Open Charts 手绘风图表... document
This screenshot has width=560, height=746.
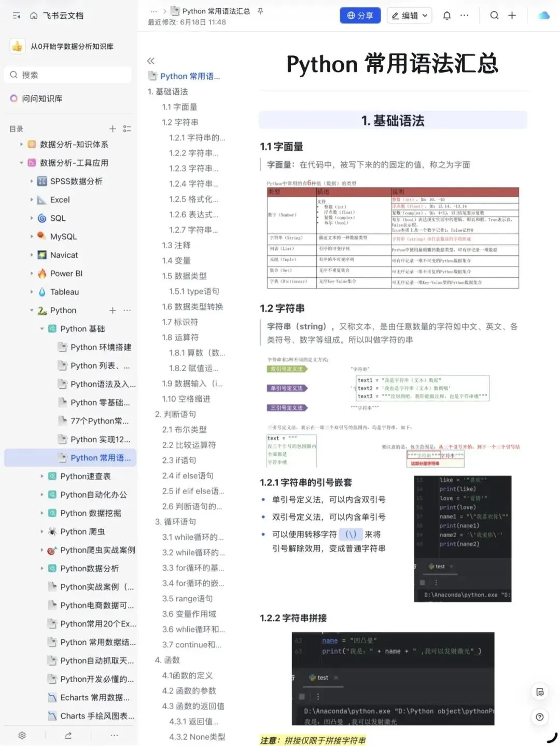click(97, 715)
